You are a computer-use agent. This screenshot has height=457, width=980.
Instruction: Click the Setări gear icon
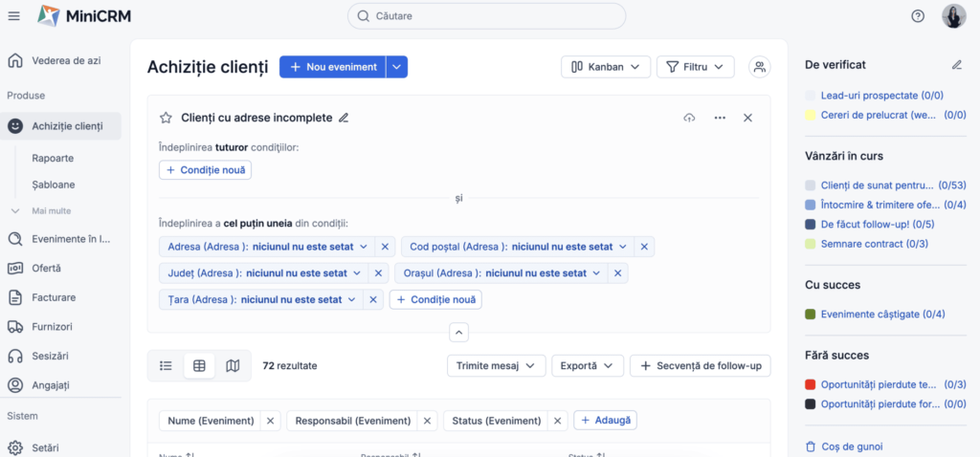pos(15,447)
